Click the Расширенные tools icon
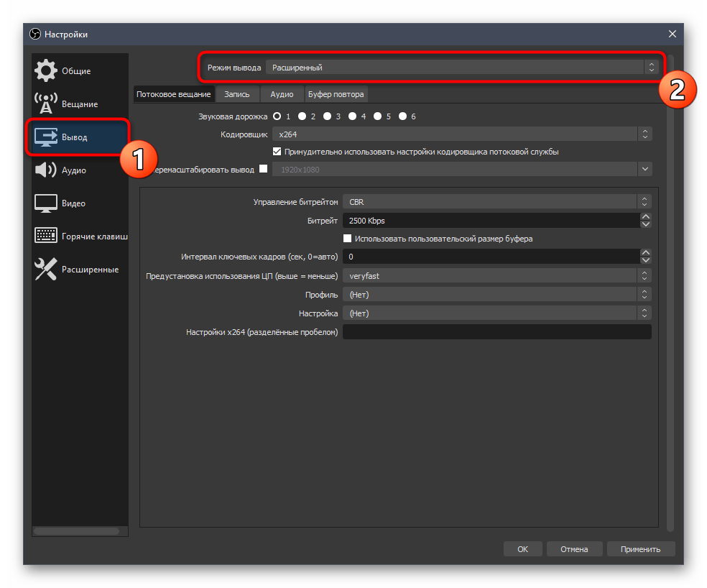This screenshot has height=588, width=707. tap(46, 270)
